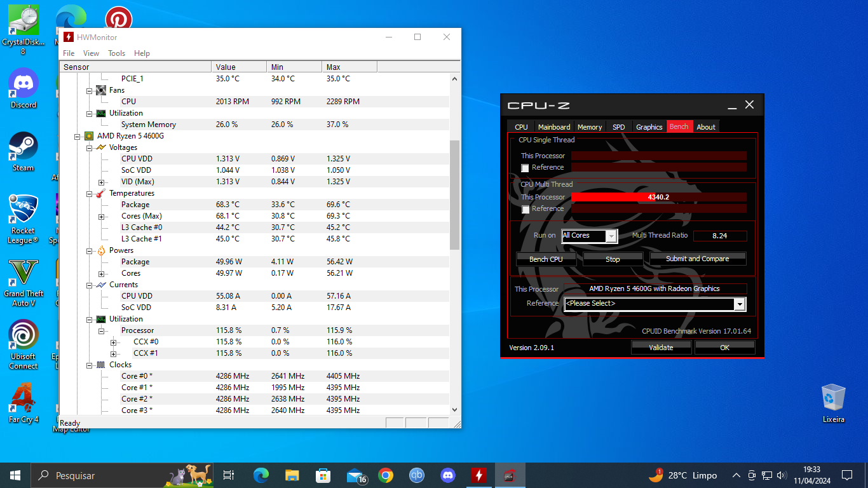Toggle Multi Thread Reference checkbox in CPU-Z
868x488 pixels.
(x=525, y=209)
